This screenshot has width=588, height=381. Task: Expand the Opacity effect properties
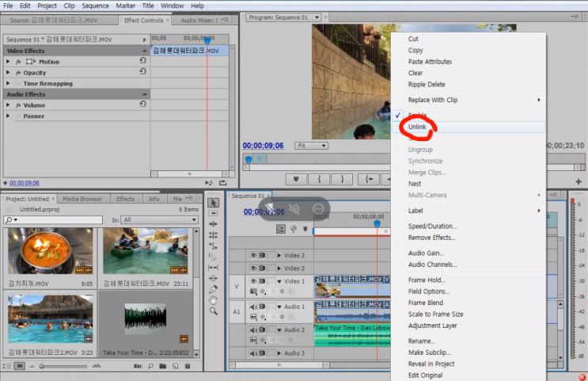pyautogui.click(x=8, y=72)
